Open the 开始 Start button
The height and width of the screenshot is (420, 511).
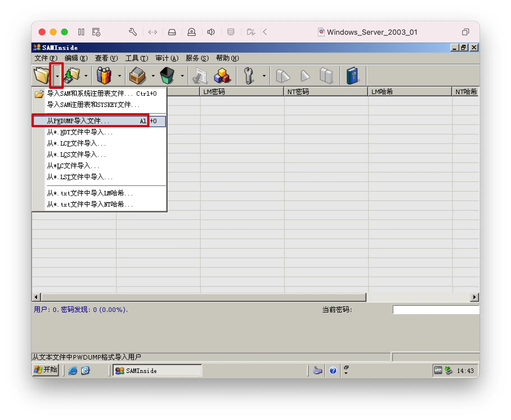(x=46, y=370)
